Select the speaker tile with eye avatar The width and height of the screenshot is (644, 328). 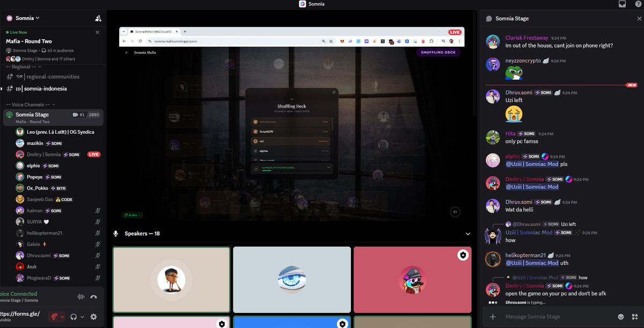[292, 279]
